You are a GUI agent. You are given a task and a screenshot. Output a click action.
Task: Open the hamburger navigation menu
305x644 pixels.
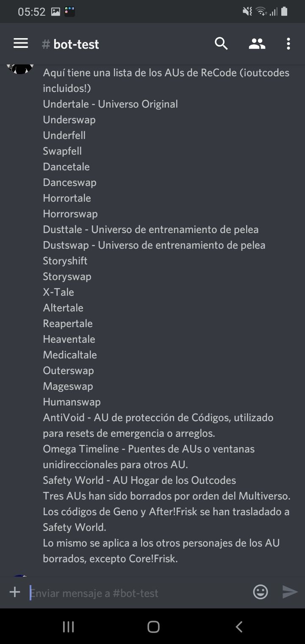coord(20,43)
